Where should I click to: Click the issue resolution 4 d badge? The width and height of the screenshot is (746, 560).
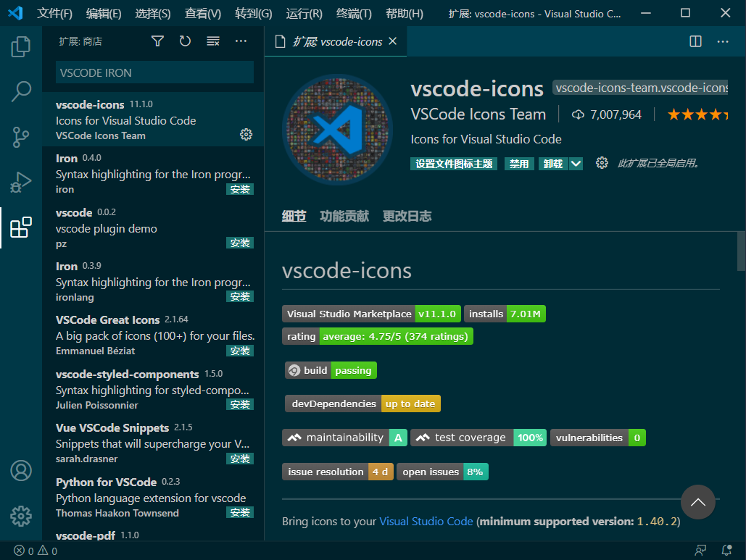(x=338, y=472)
